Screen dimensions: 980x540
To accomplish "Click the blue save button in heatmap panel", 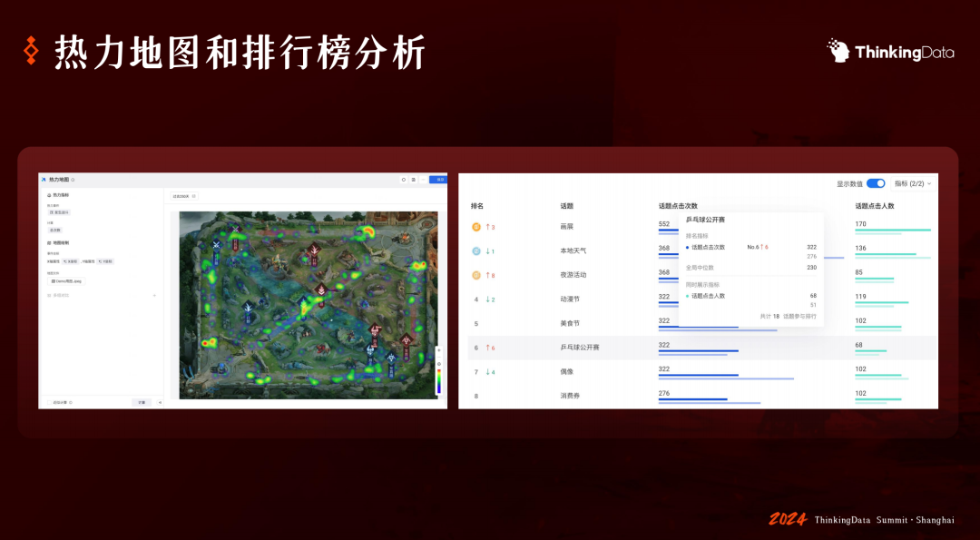I will click(x=439, y=180).
